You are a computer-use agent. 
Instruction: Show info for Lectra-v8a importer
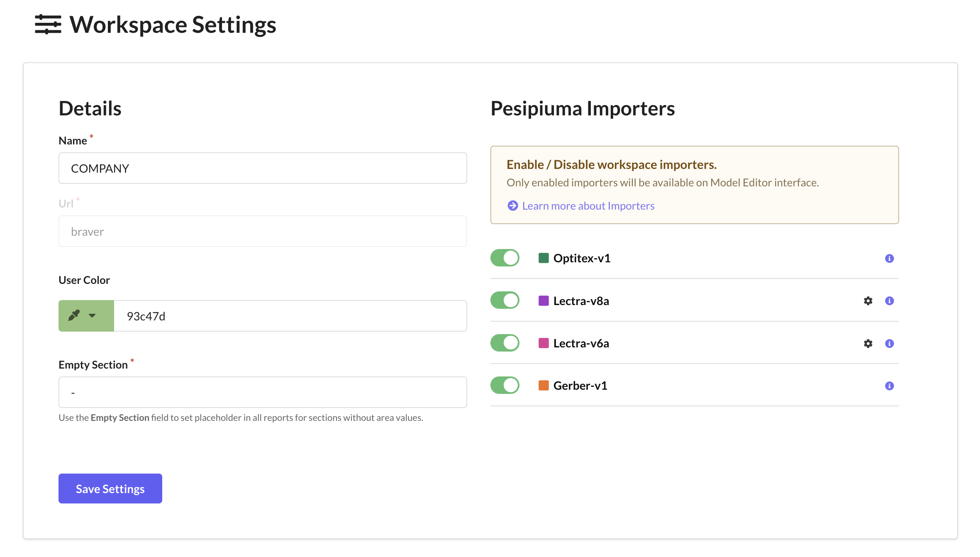click(x=889, y=301)
